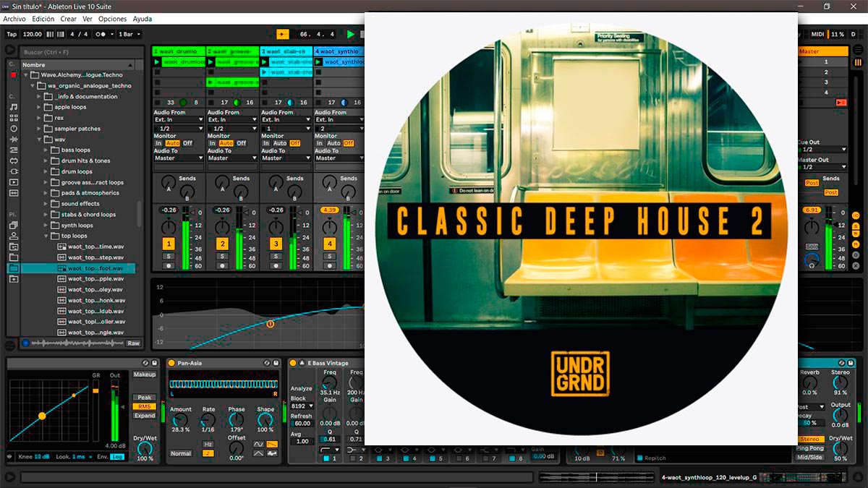Open the Packs place icon
Viewport: 868px width, 488px height.
[x=13, y=226]
